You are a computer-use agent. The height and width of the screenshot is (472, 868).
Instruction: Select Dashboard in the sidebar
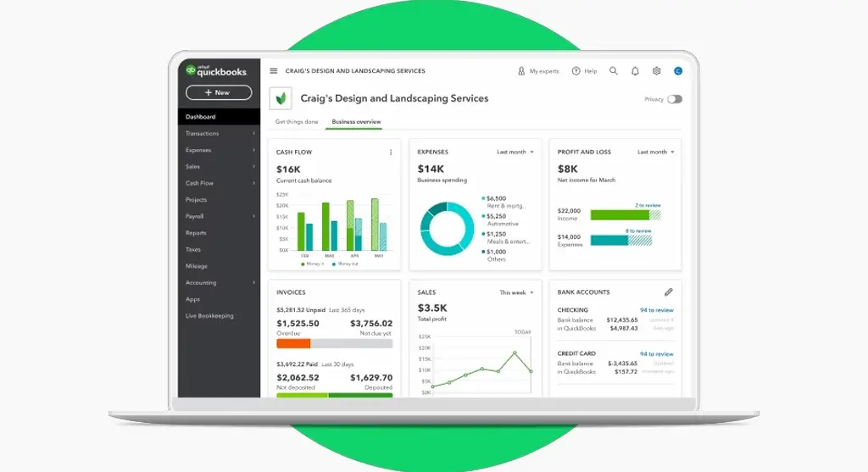pyautogui.click(x=220, y=117)
